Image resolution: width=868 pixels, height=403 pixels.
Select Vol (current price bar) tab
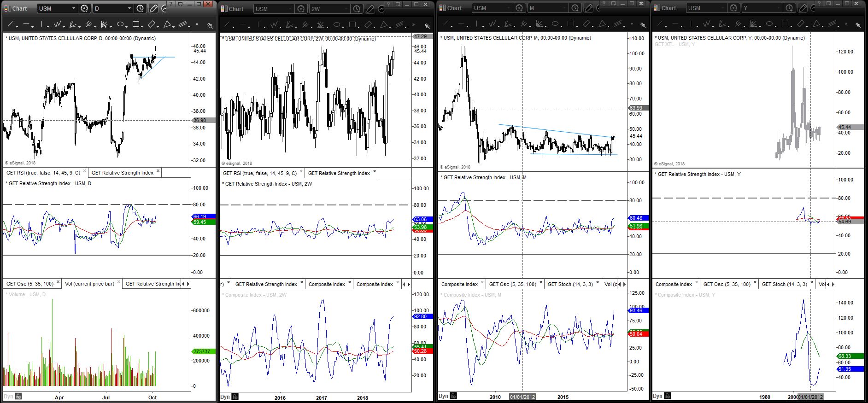click(89, 284)
